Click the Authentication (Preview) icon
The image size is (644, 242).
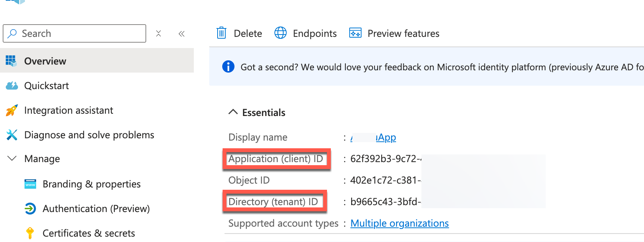tap(30, 209)
